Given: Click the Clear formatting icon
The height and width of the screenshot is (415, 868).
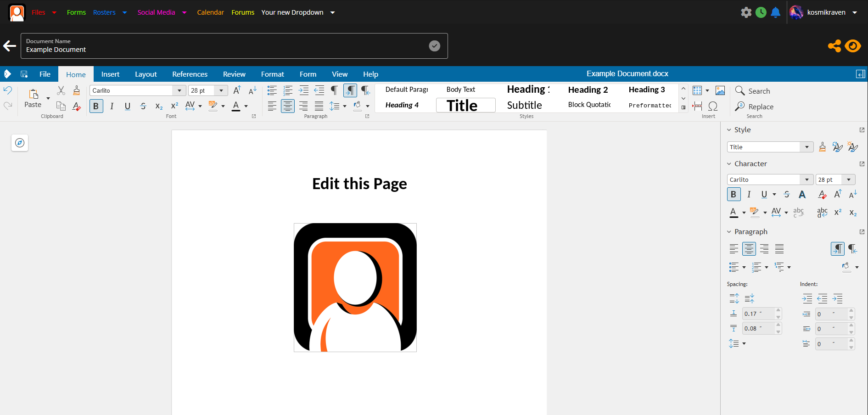Looking at the screenshot, I should [77, 107].
